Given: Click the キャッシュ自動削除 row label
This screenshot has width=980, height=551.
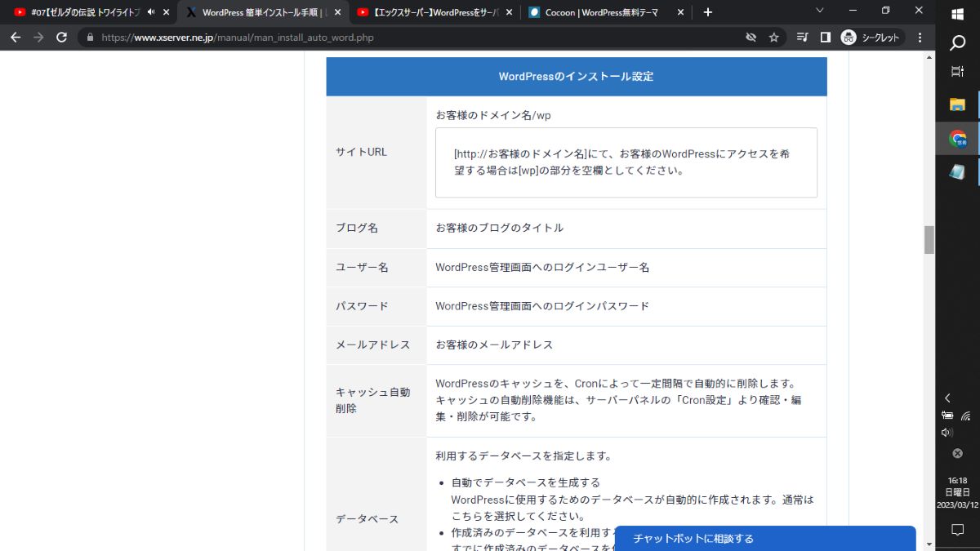Looking at the screenshot, I should pos(373,400).
